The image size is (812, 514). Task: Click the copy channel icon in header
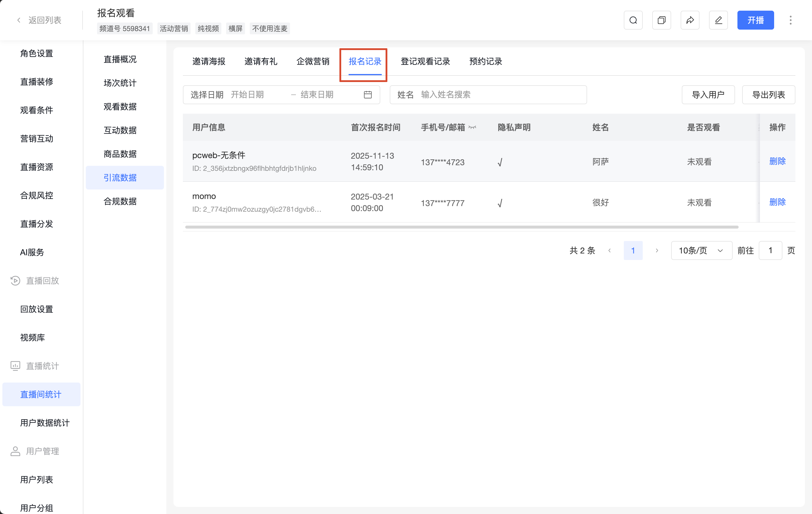click(x=661, y=20)
